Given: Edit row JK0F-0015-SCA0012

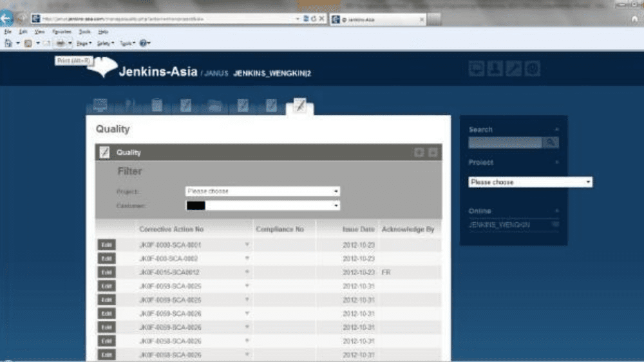Looking at the screenshot, I should (106, 272).
